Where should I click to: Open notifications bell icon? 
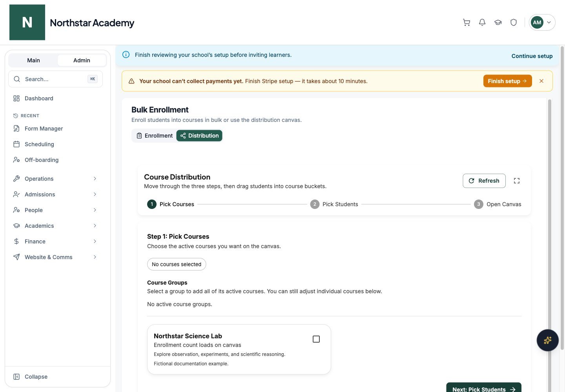click(482, 22)
